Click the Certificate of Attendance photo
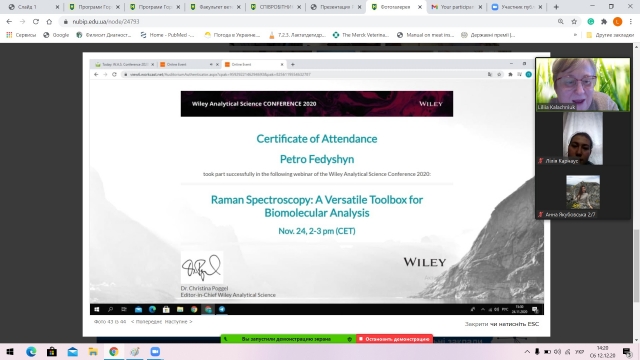This screenshot has height=360, width=640. 317,187
